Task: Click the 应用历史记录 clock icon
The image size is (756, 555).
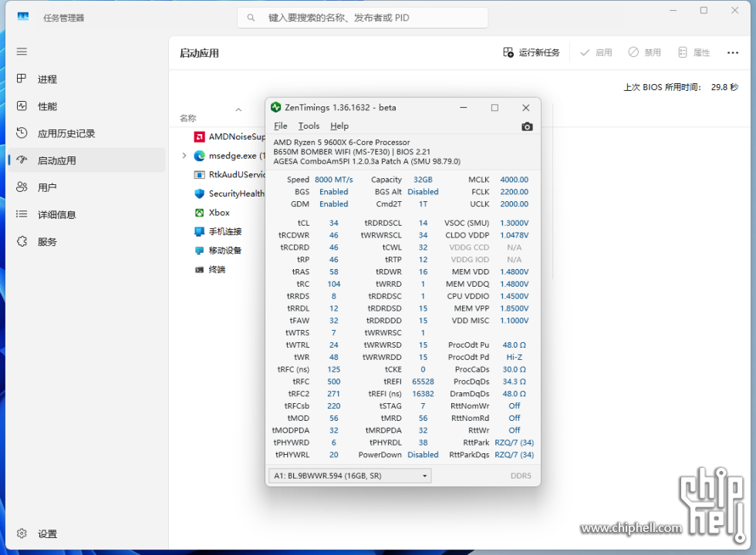Action: click(22, 133)
